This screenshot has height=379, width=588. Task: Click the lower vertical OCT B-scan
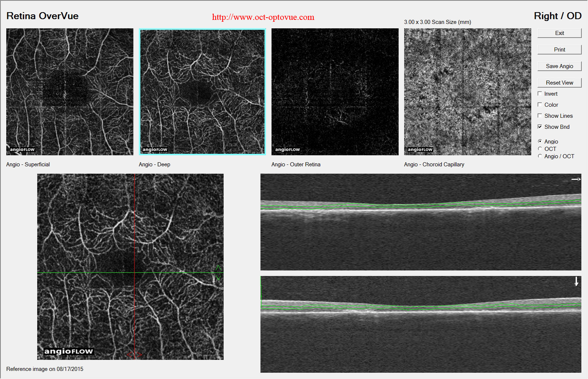coord(421,325)
